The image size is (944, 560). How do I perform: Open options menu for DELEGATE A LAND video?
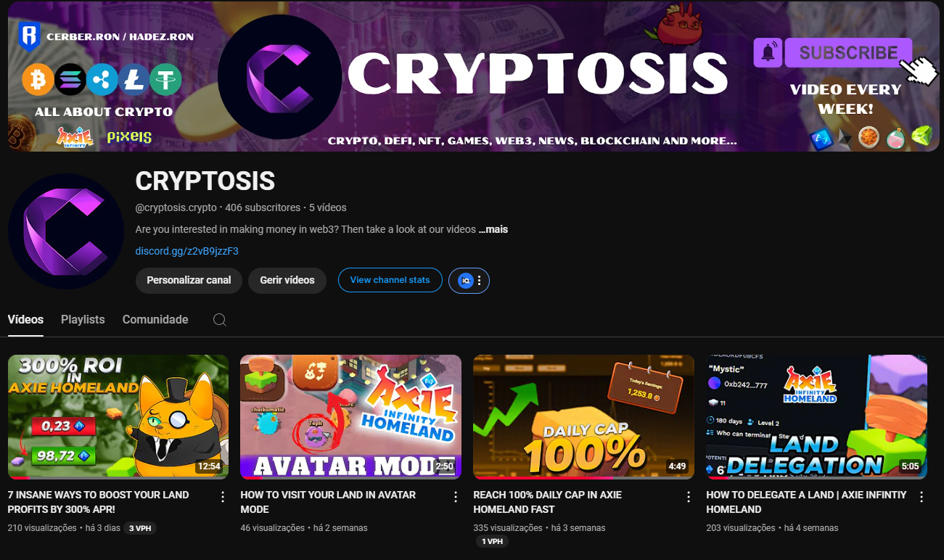pyautogui.click(x=922, y=497)
